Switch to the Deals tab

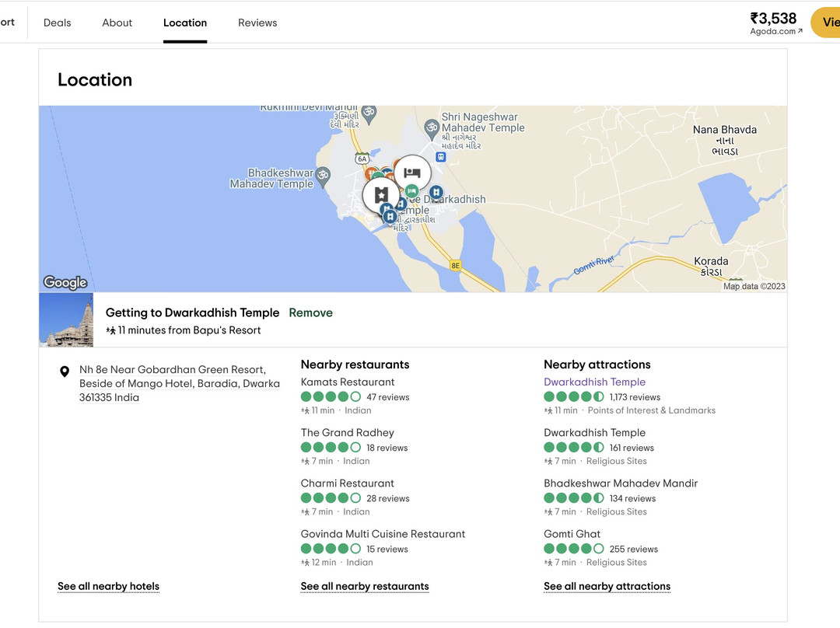point(57,23)
